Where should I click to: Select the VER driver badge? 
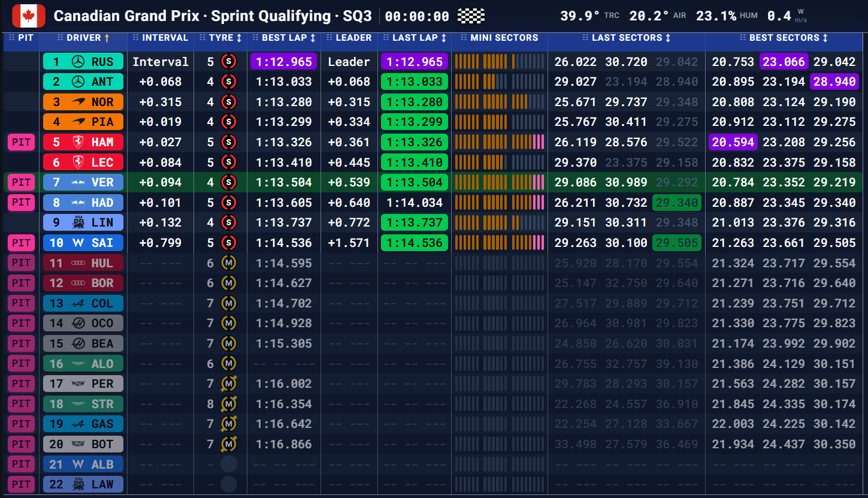coord(83,182)
